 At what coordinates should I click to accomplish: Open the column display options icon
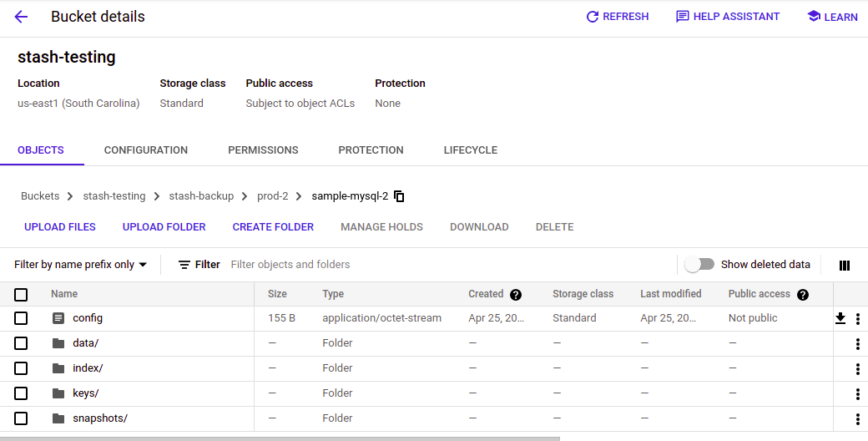(x=845, y=265)
